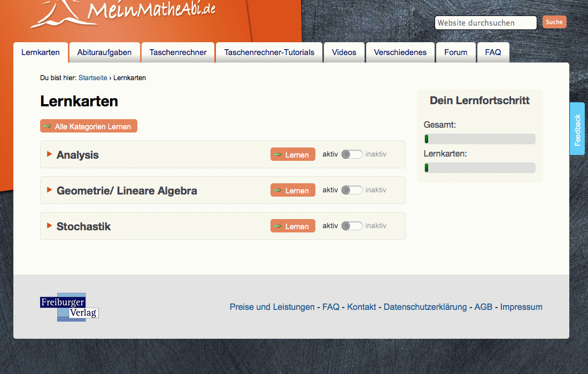Click the Freiburger Verlag logo

point(69,307)
